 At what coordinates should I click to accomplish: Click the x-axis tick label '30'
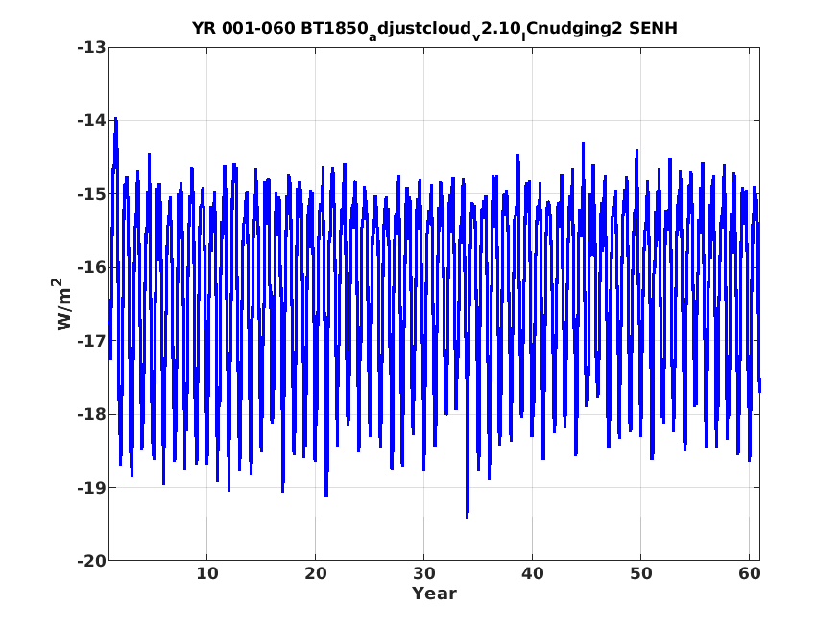(423, 573)
